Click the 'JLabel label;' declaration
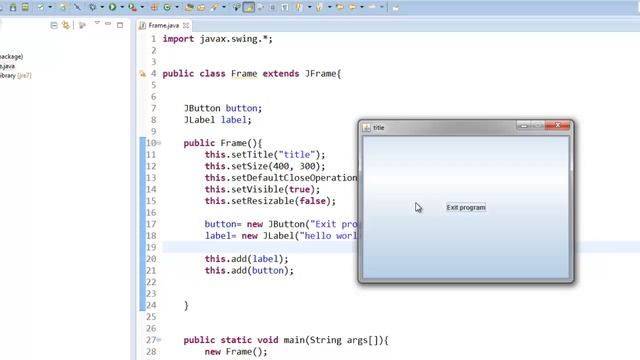 [218, 120]
